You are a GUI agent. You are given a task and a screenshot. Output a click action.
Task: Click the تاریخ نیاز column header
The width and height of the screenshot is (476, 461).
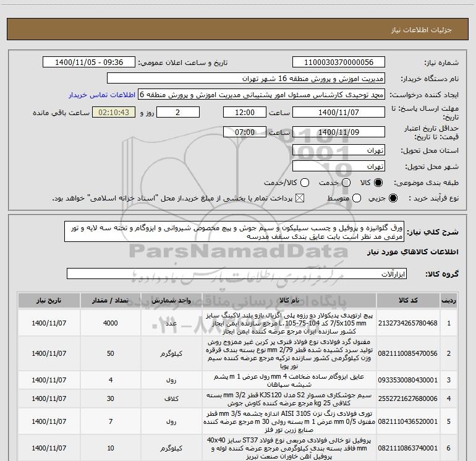[x=49, y=301]
